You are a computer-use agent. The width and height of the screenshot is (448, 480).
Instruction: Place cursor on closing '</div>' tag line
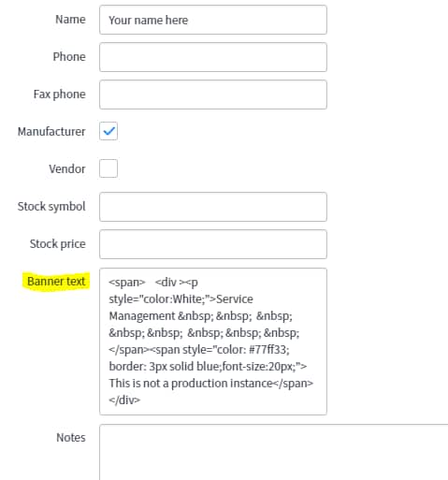point(124,400)
